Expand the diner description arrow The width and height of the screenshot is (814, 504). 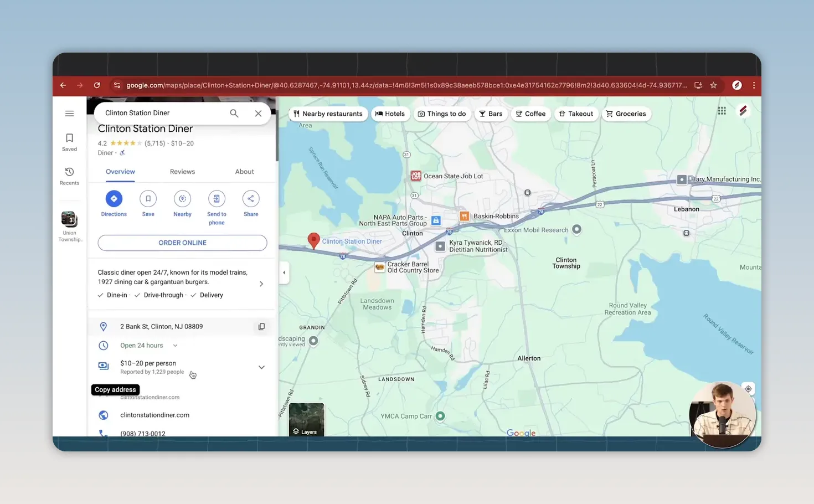tap(261, 284)
